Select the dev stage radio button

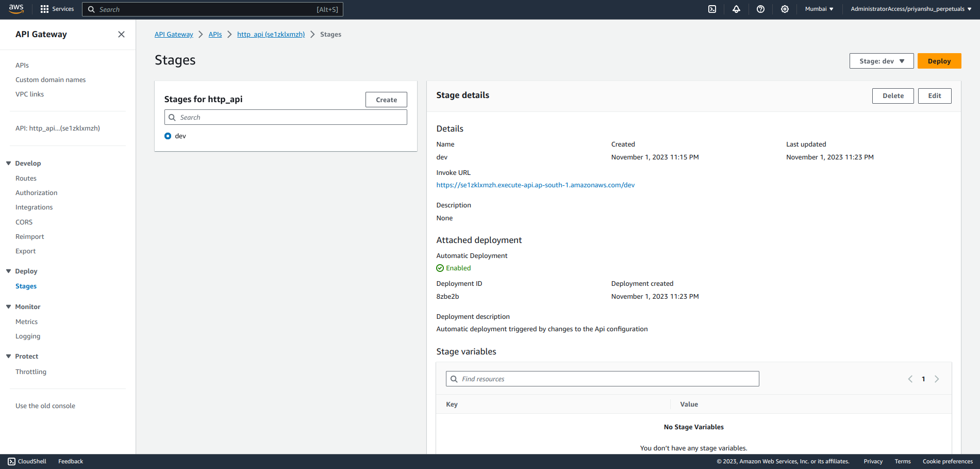[168, 136]
